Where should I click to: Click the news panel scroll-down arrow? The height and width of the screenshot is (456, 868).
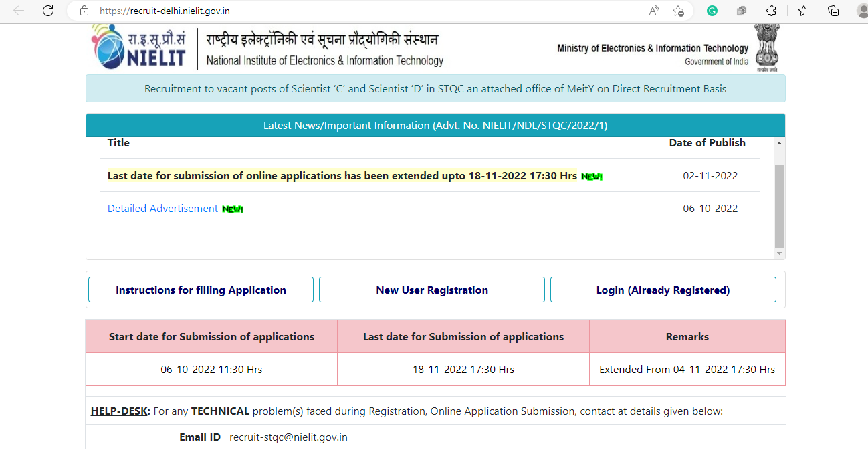pos(779,254)
